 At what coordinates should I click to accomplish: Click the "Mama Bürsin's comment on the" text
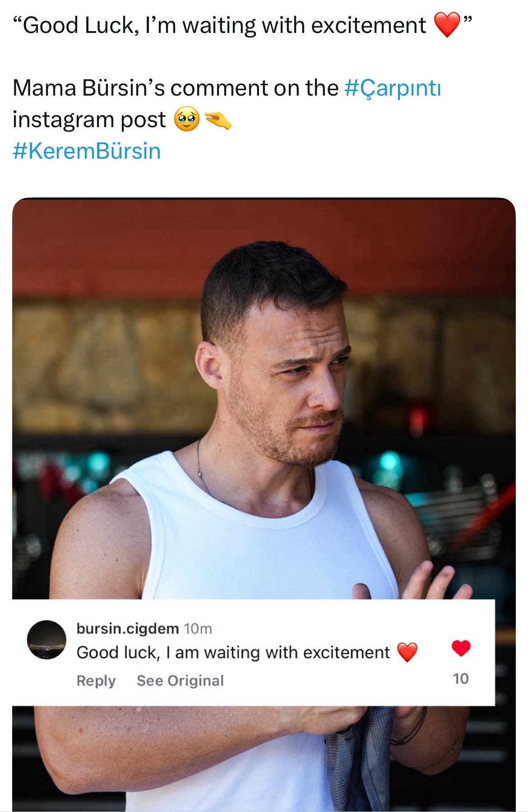[x=176, y=88]
